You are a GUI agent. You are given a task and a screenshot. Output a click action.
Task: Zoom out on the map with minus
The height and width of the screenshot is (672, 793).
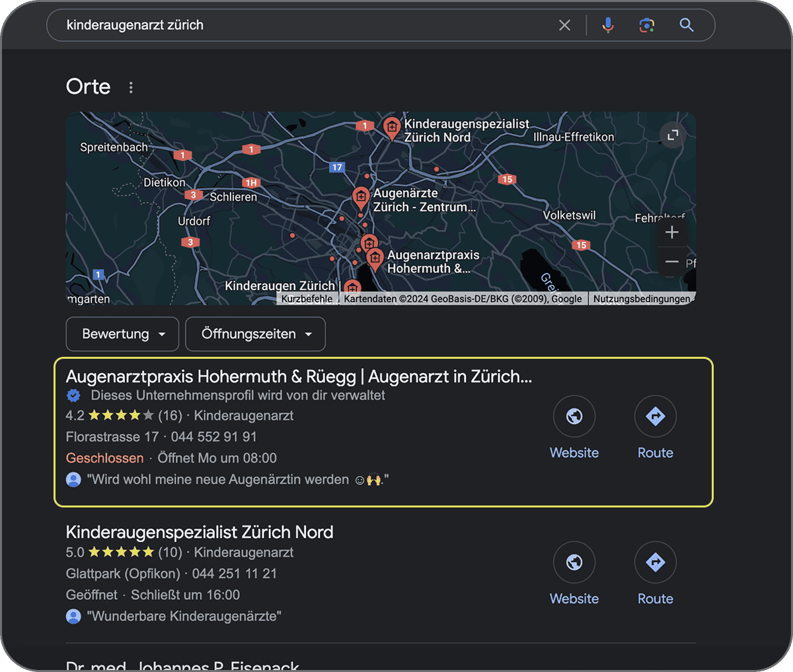pos(671,262)
